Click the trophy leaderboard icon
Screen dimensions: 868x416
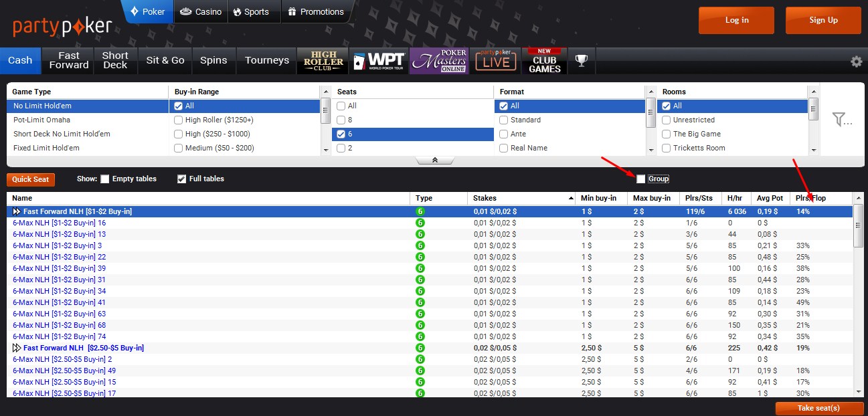(581, 61)
